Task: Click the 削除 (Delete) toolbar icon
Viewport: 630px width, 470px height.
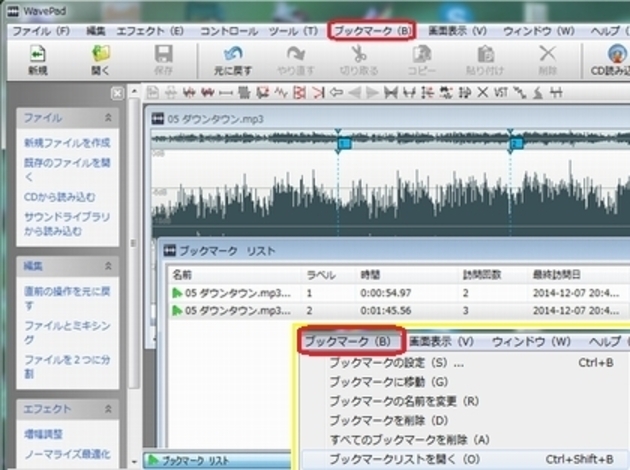Action: (547, 54)
